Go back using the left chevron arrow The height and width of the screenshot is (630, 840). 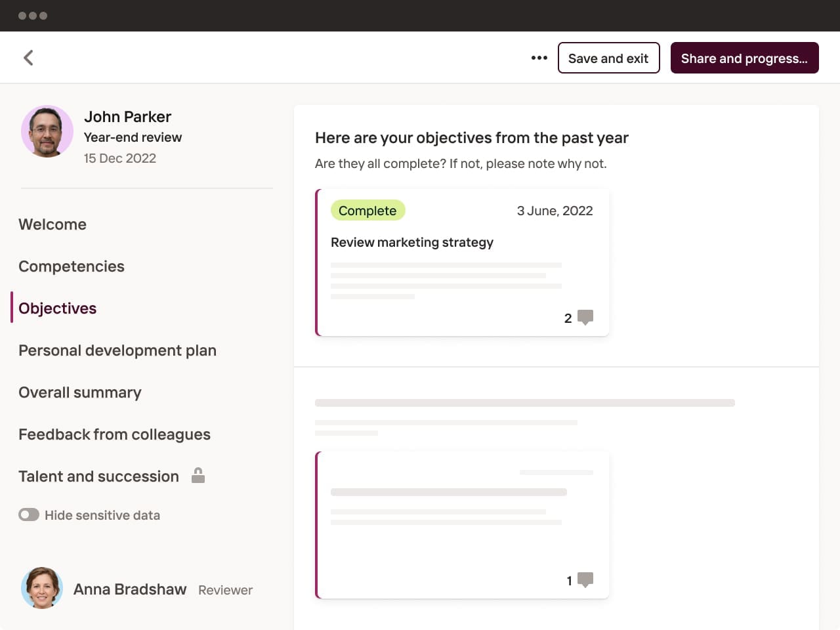point(28,58)
